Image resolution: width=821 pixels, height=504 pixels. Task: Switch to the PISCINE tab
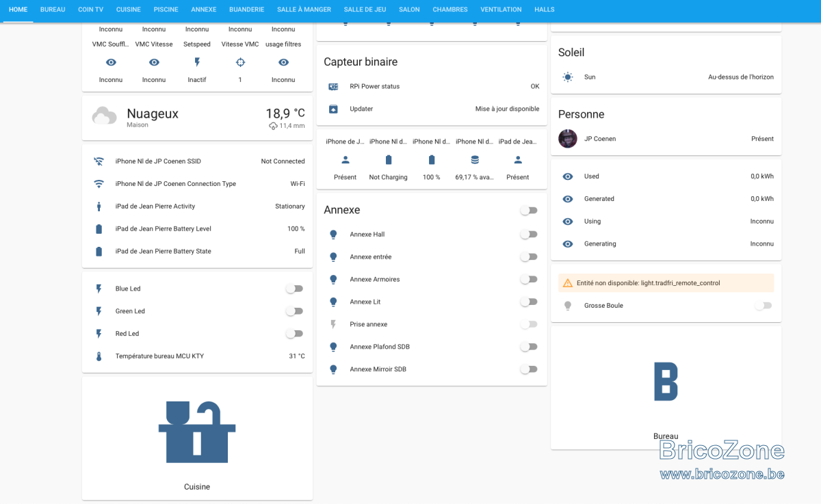pyautogui.click(x=166, y=10)
